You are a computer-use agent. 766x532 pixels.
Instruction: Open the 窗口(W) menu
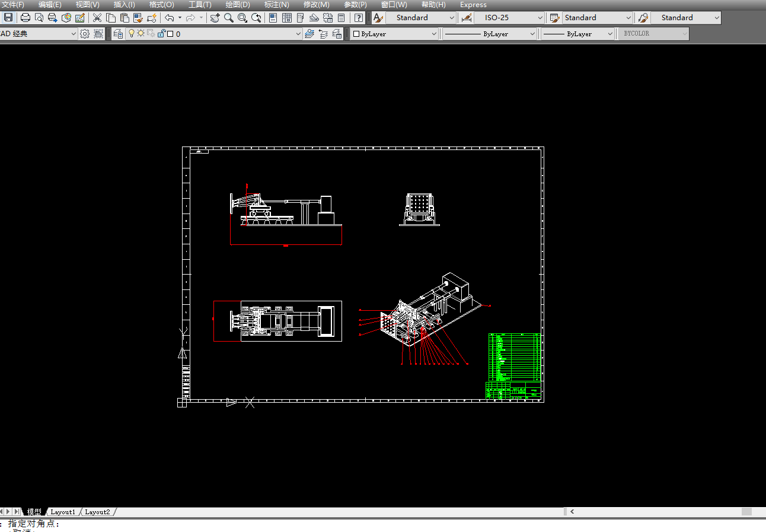click(394, 5)
